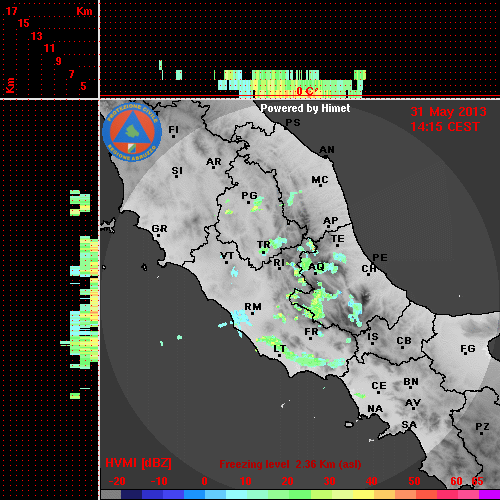The image size is (500, 500).
Task: Click the 7 km altitude label
Action: (71, 74)
